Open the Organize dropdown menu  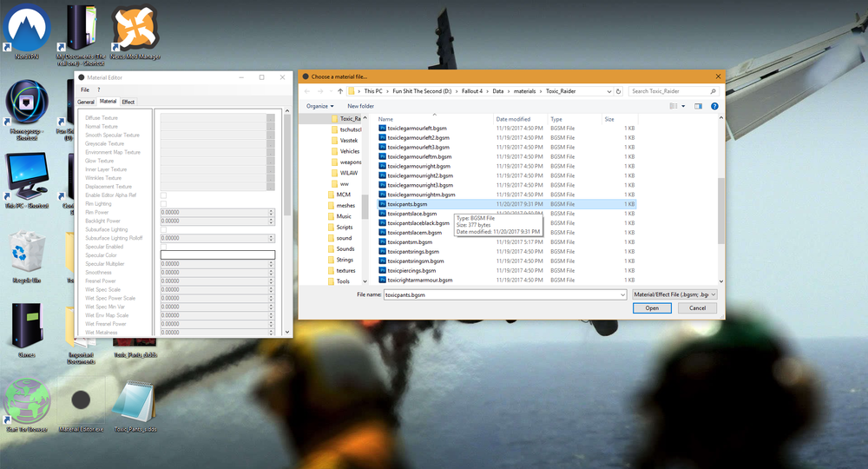(320, 106)
